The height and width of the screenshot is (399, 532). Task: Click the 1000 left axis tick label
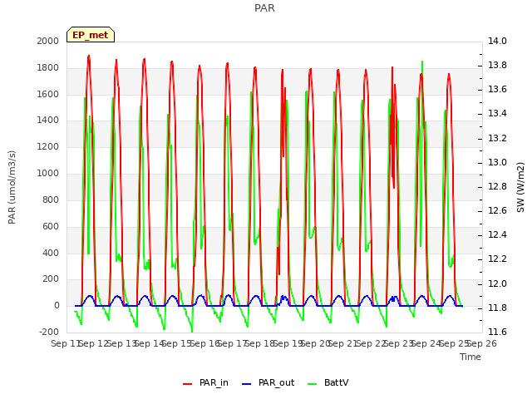click(x=48, y=174)
